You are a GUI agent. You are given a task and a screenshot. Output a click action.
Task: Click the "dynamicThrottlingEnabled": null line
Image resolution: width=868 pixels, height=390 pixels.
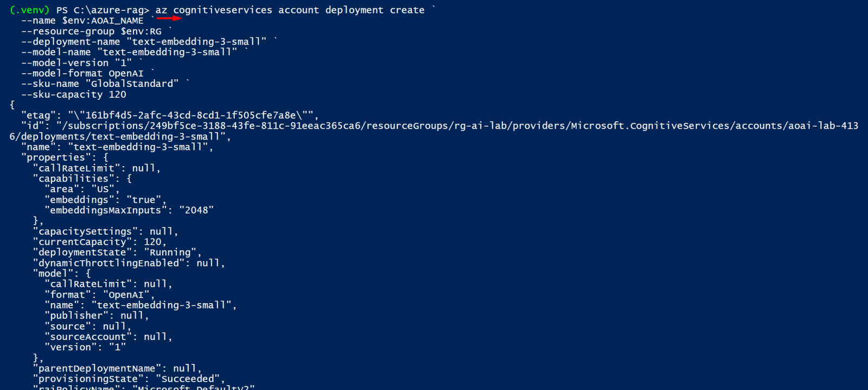[x=129, y=263]
